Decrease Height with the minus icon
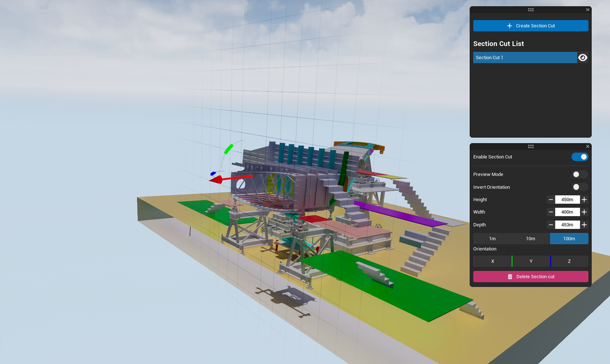610x364 pixels. pos(551,200)
